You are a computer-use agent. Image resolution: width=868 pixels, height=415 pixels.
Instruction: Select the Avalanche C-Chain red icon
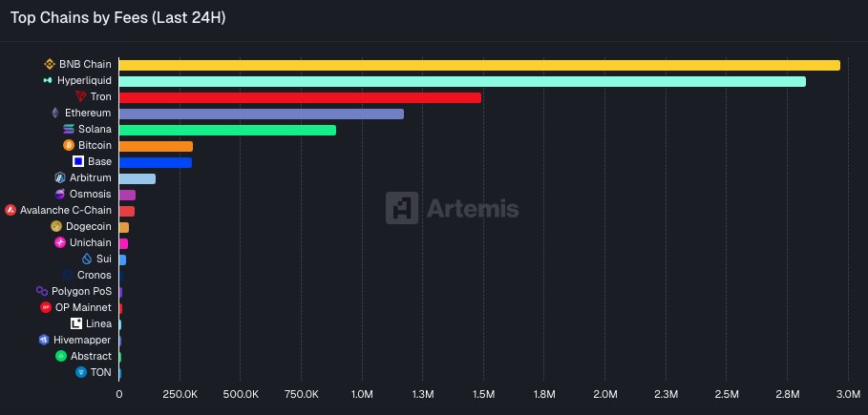[11, 210]
